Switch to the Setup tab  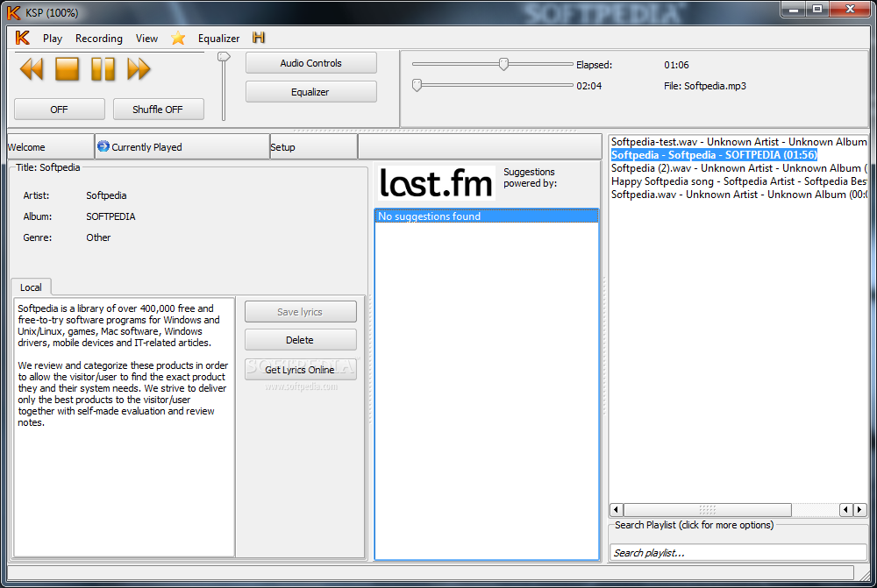[313, 147]
